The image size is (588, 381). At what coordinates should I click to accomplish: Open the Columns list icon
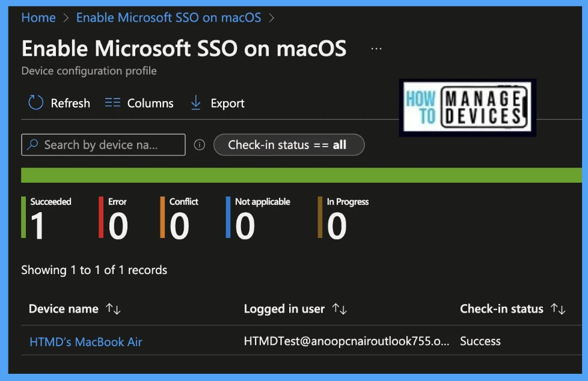tap(112, 102)
